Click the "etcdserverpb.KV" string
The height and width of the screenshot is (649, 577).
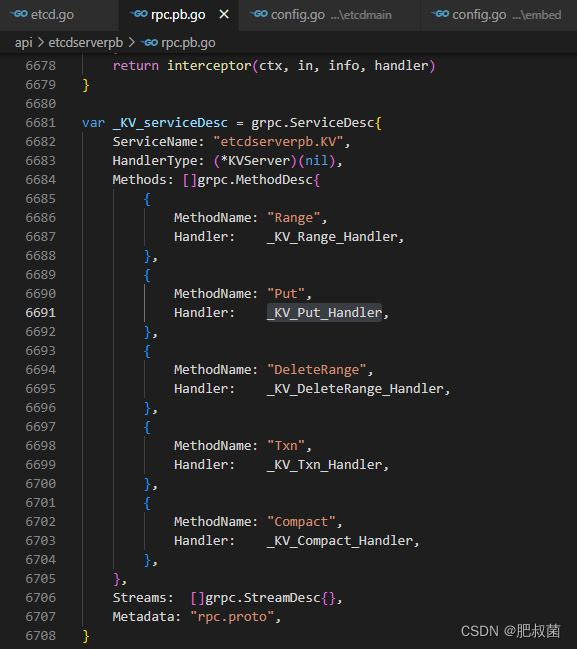pyautogui.click(x=278, y=142)
